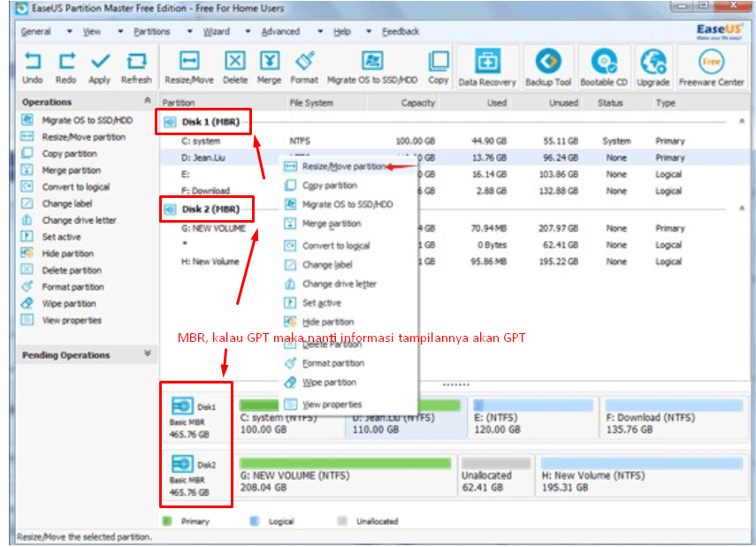Click the Undo toolbar icon
This screenshot has width=756, height=547.
pos(33,67)
